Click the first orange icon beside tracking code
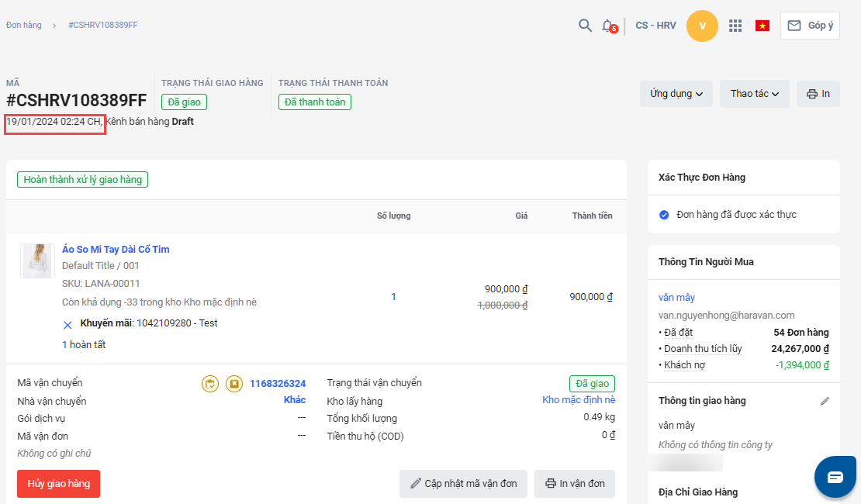 pos(209,383)
